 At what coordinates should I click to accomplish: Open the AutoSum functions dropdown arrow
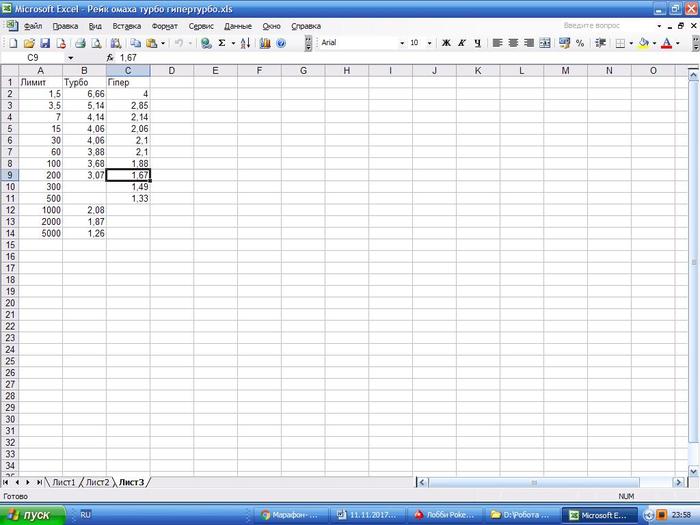click(233, 43)
